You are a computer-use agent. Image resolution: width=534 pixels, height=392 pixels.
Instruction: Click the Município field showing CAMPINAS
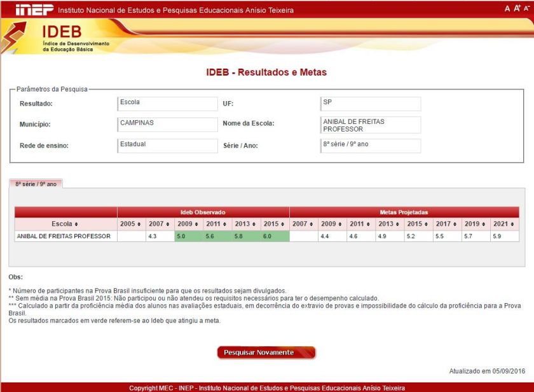coord(167,125)
